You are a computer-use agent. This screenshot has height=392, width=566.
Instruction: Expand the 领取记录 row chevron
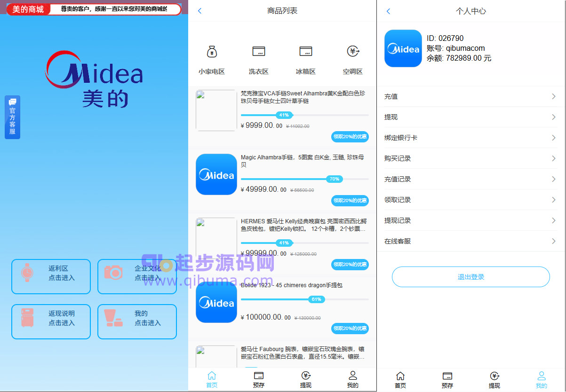(x=554, y=200)
